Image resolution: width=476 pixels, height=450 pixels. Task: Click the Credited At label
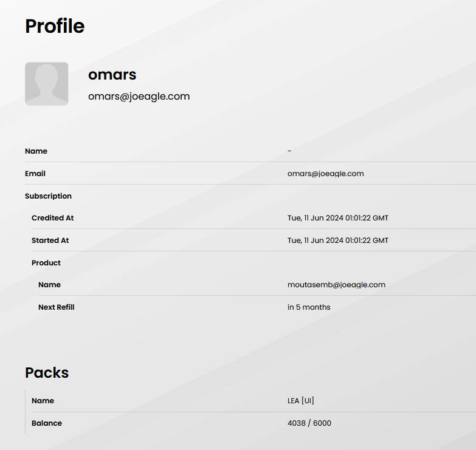coord(52,218)
